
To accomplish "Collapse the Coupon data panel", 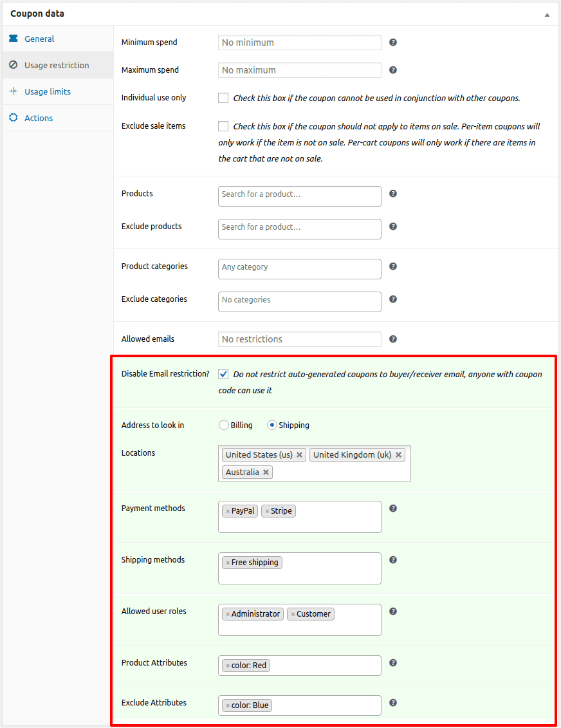I will click(x=547, y=14).
